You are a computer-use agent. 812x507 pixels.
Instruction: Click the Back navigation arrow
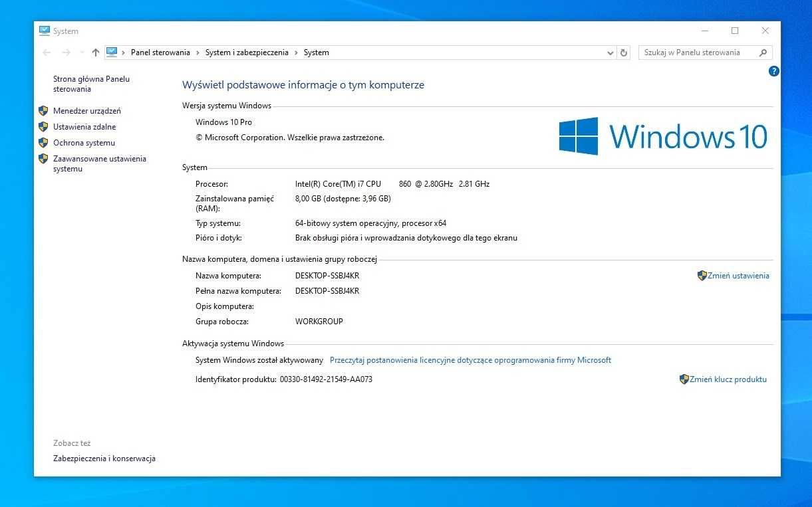pyautogui.click(x=47, y=52)
